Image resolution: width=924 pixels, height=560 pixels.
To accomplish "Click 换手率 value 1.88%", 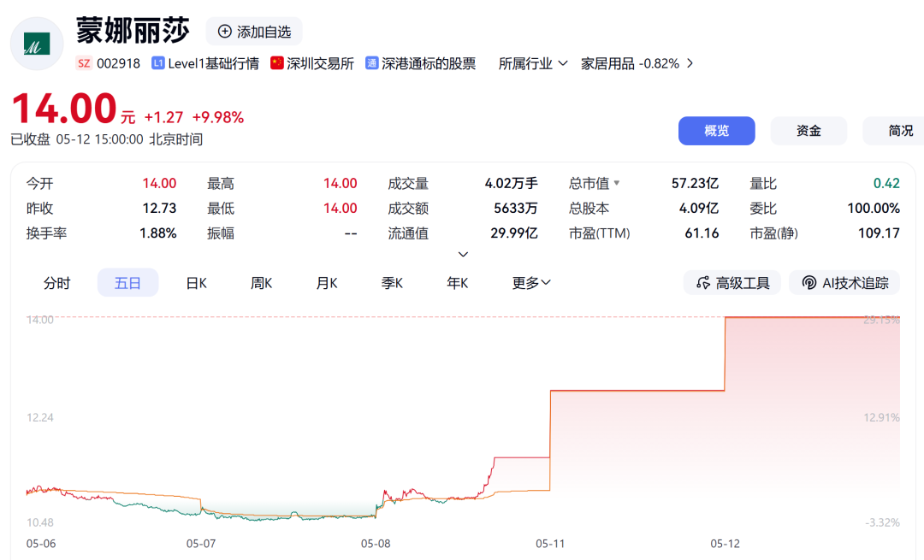I will [x=158, y=233].
